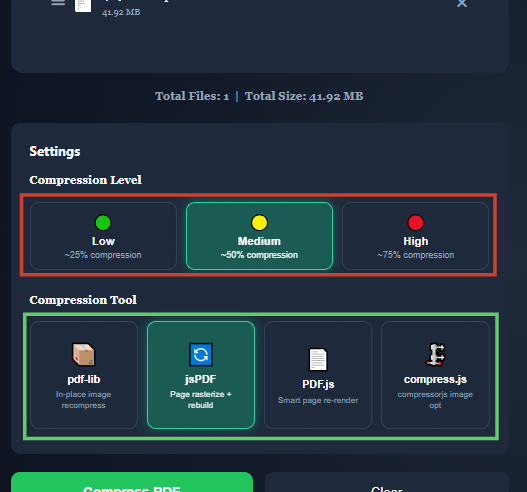Select High ~75% compression option

point(415,236)
